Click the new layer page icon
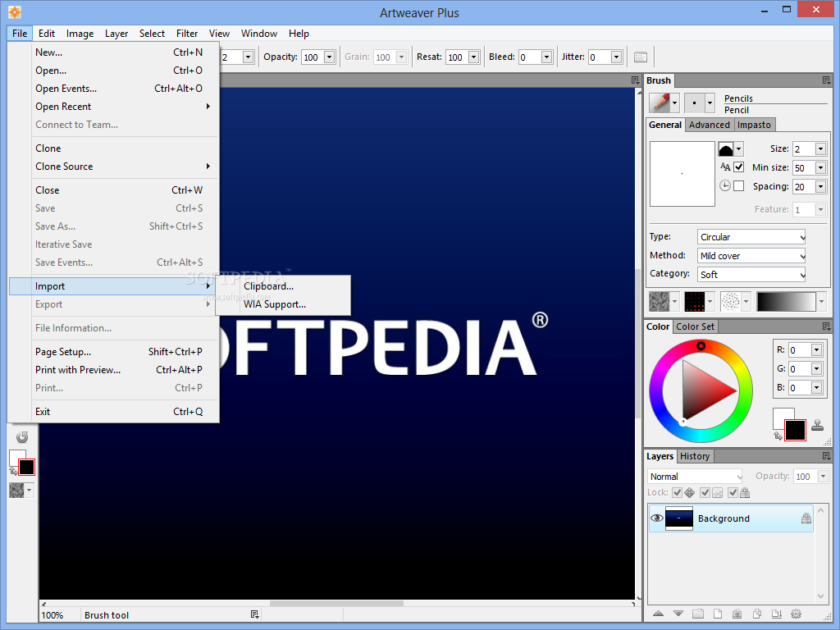The height and width of the screenshot is (630, 840). pos(717,614)
